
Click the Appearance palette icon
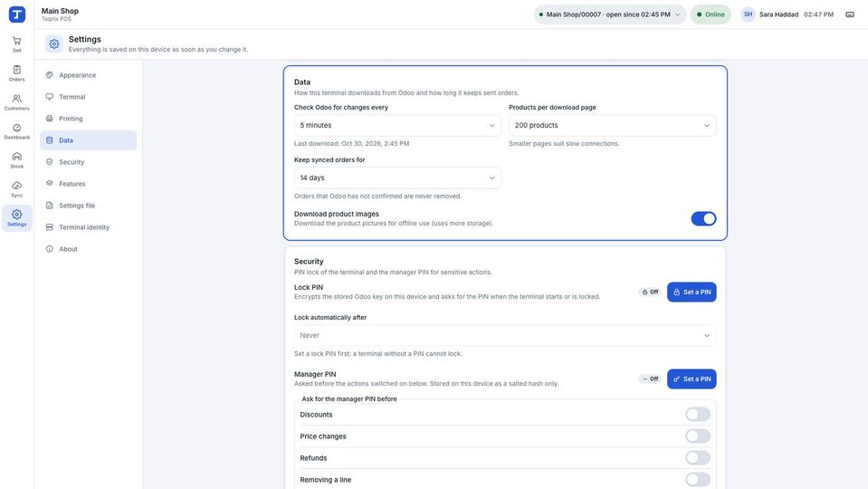click(49, 75)
